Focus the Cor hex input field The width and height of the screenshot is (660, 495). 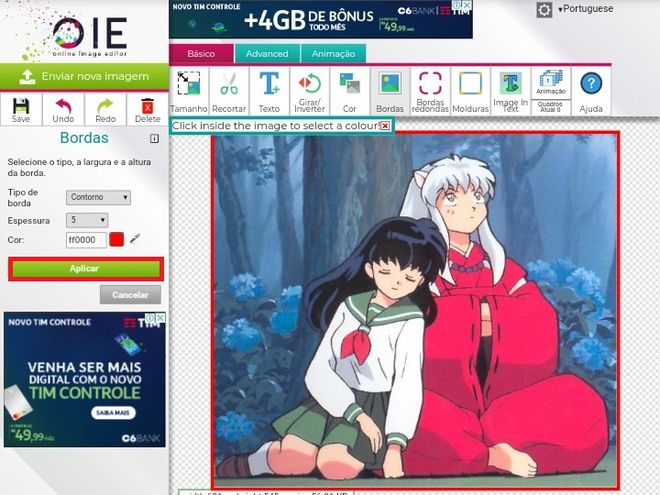click(x=86, y=240)
